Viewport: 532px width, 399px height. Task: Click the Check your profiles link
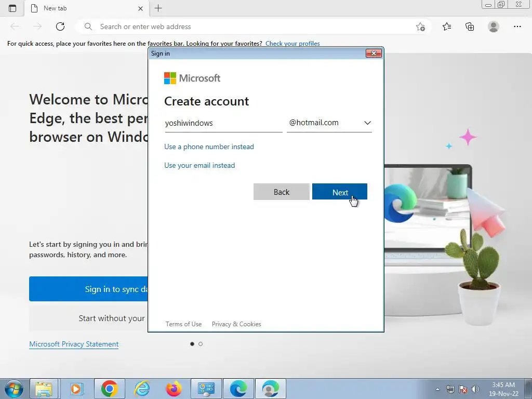coord(292,44)
